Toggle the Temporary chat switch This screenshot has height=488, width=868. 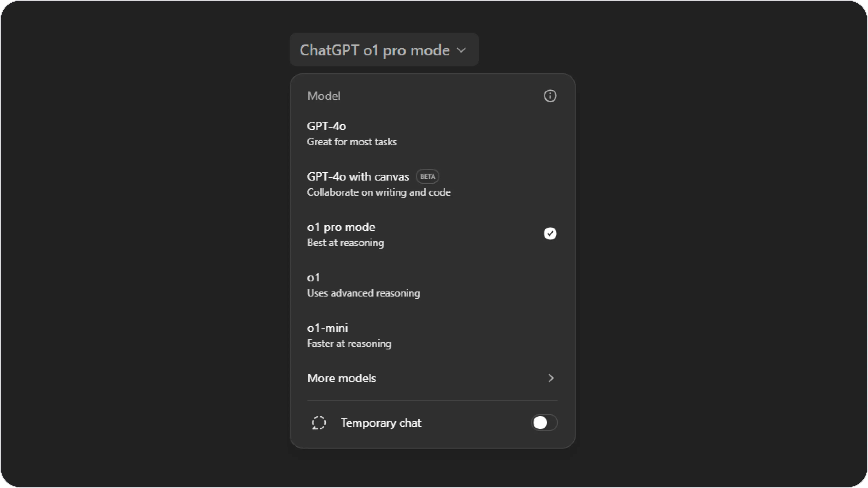pos(544,423)
